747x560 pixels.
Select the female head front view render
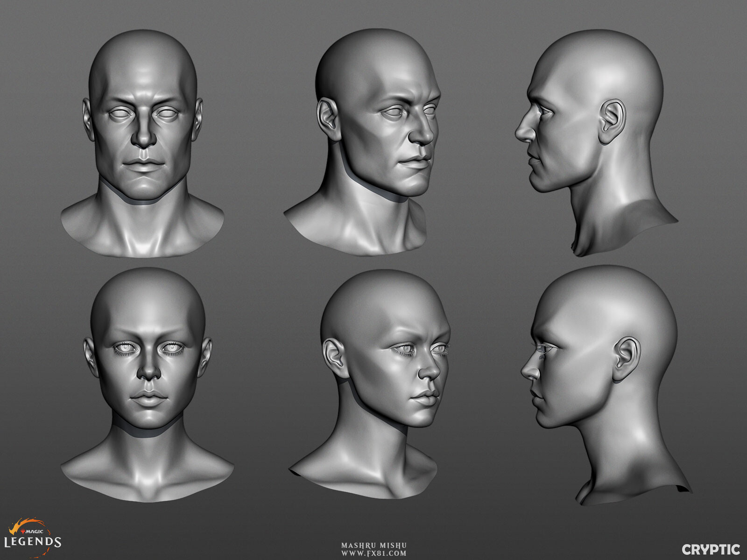pyautogui.click(x=148, y=384)
